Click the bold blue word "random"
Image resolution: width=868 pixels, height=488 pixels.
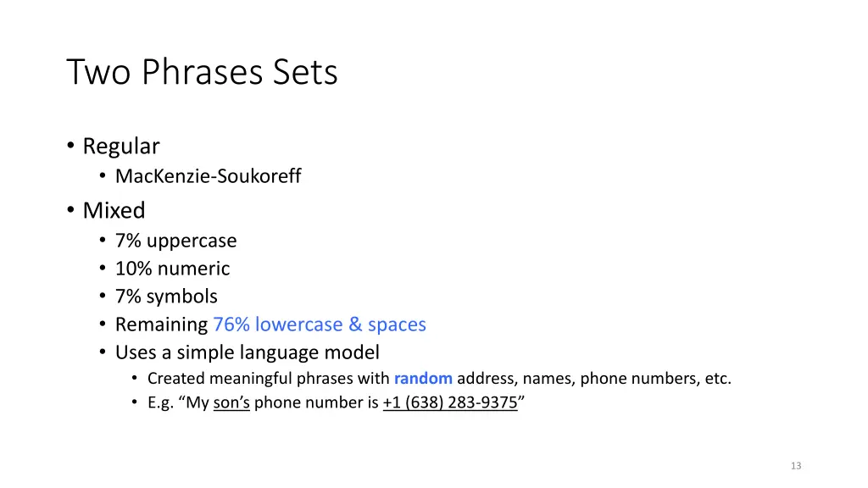[423, 379]
